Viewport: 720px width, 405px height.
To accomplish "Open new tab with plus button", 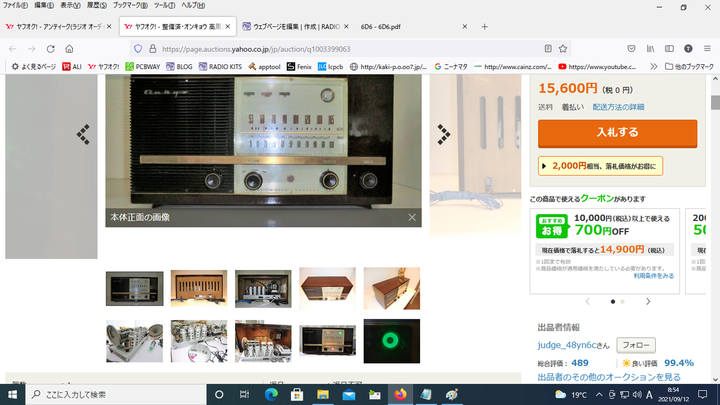I will pyautogui.click(x=485, y=27).
